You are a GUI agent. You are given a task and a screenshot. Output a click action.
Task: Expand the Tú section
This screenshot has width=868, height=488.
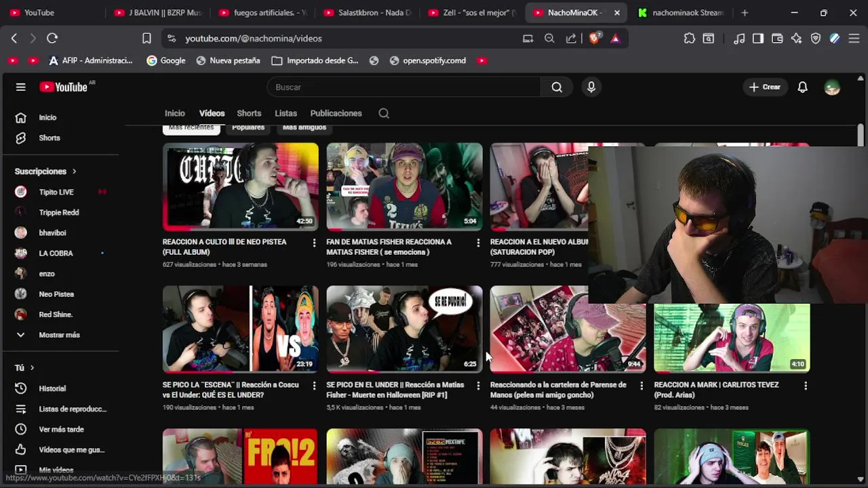24,367
